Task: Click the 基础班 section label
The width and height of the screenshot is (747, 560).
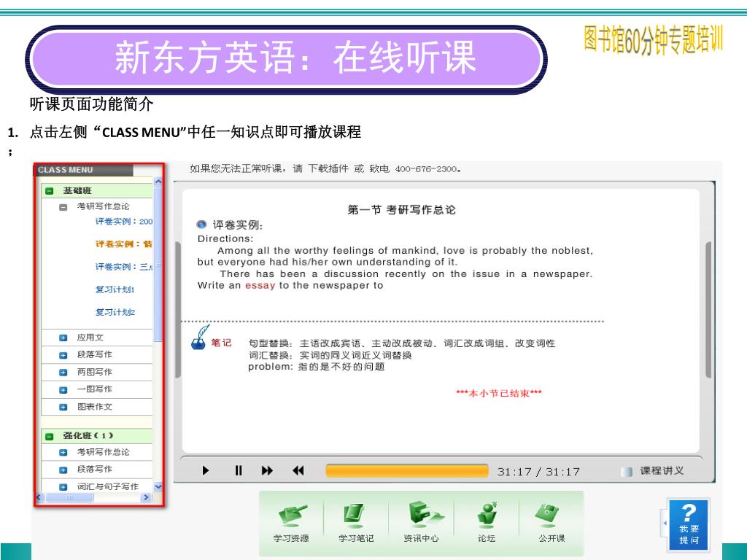Action: coord(77,191)
